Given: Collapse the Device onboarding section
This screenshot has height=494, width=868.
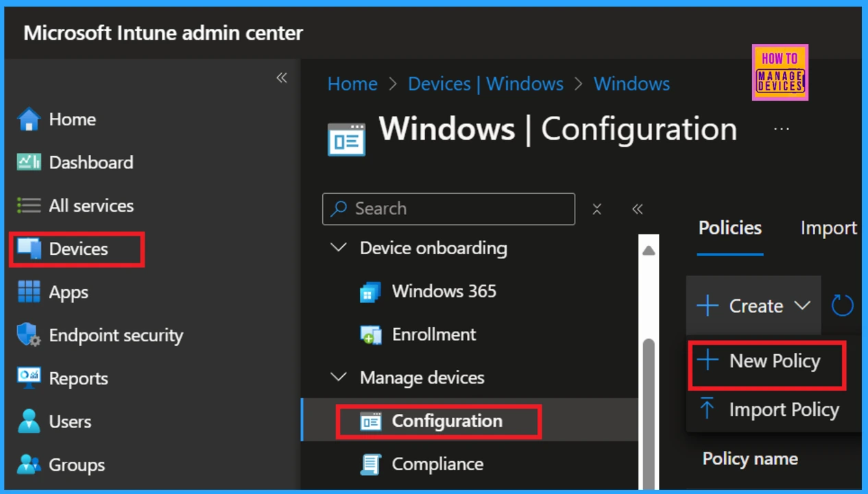Looking at the screenshot, I should 339,247.
